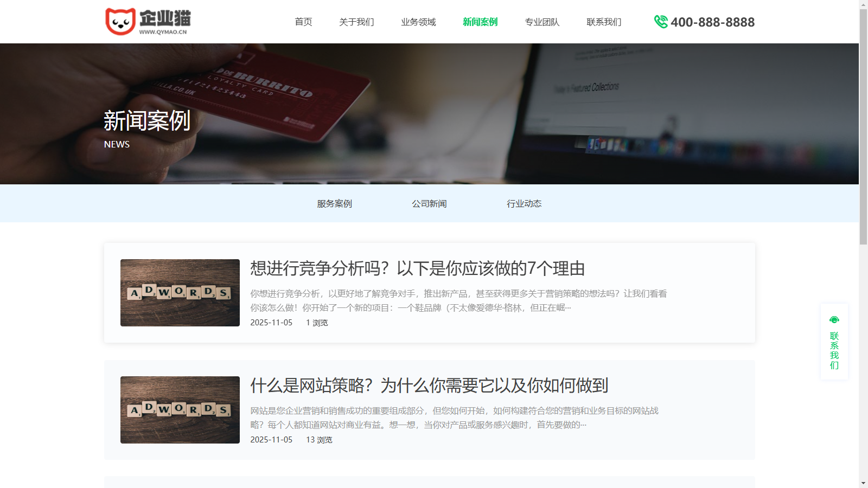Click the 400-888-8888 phone number
The width and height of the screenshot is (868, 488).
click(712, 22)
